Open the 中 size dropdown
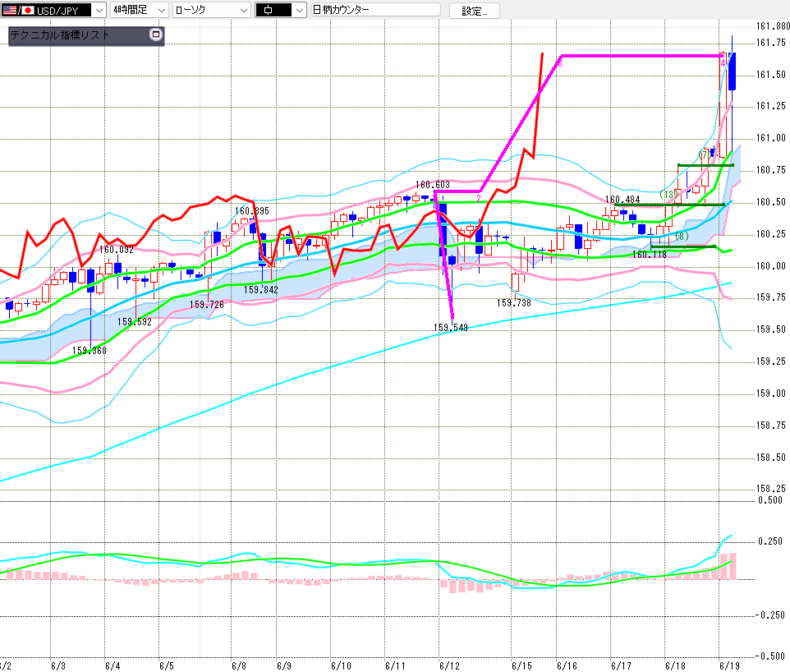The image size is (790, 672). pos(281,10)
